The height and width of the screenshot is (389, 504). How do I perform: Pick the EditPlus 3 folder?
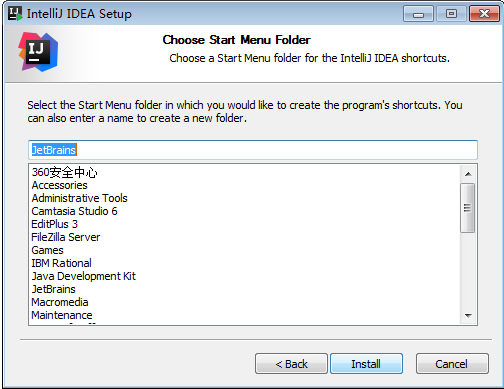click(x=54, y=224)
